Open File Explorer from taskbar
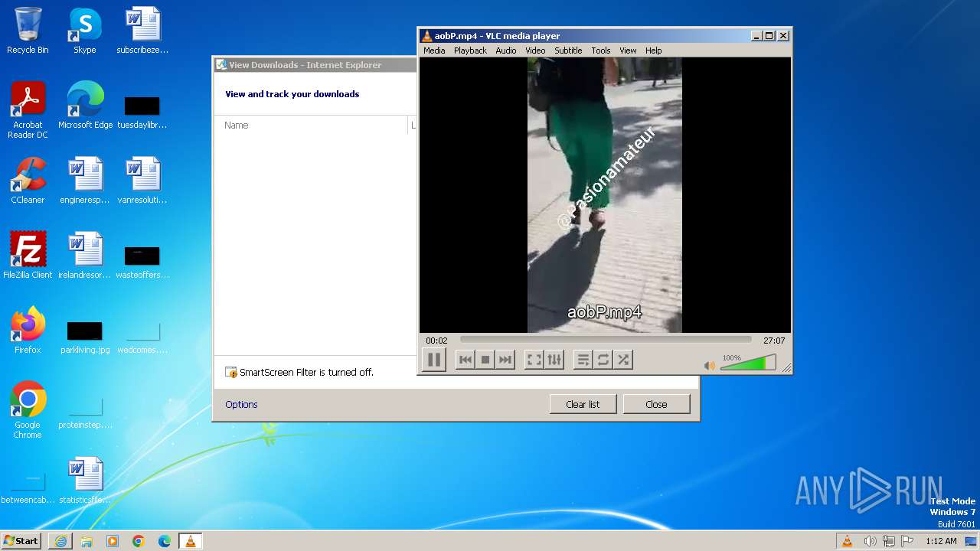Screen dimensions: 980x551 (x=87, y=541)
